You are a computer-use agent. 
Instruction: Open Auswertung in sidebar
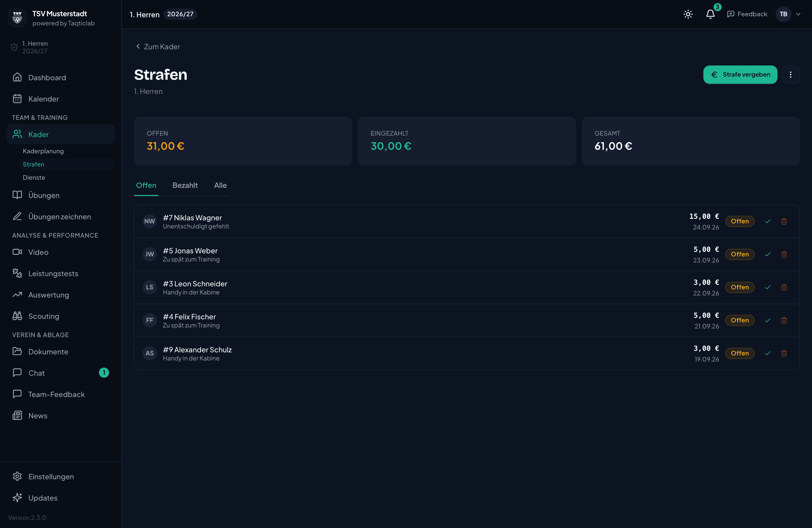pos(60,295)
